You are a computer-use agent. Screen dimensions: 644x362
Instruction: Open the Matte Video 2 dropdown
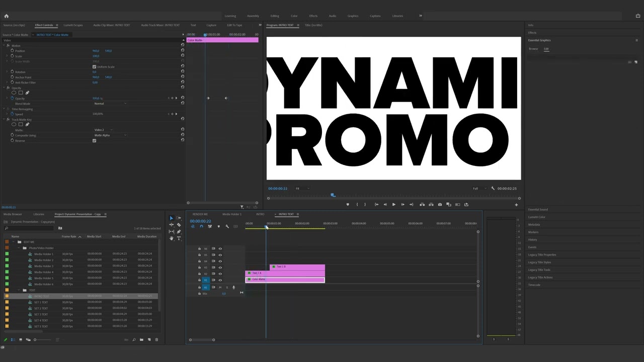(x=103, y=130)
